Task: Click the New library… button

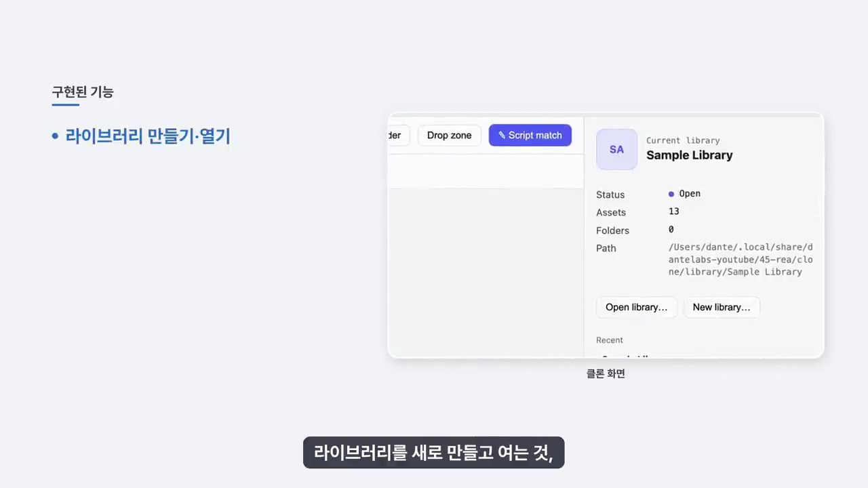Action: click(722, 307)
